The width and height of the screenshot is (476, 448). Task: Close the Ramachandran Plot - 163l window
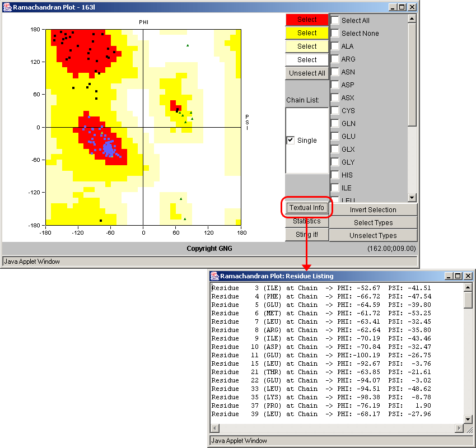click(x=412, y=7)
